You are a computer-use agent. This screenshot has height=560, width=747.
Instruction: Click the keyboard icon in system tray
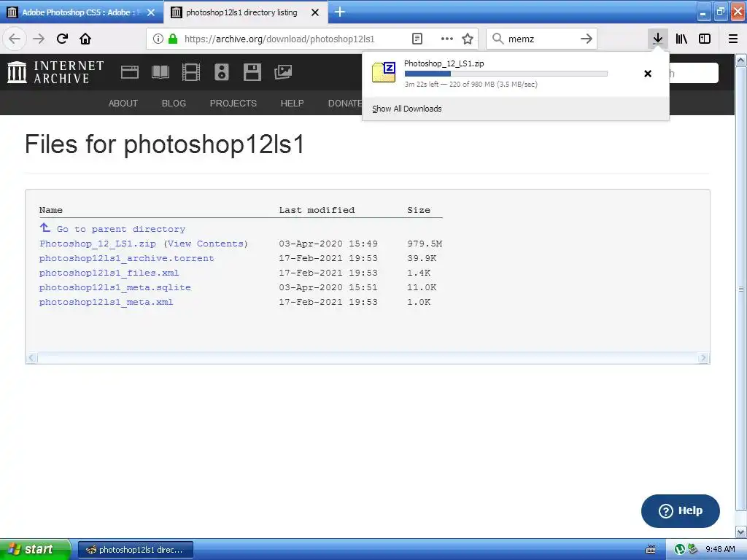(650, 550)
